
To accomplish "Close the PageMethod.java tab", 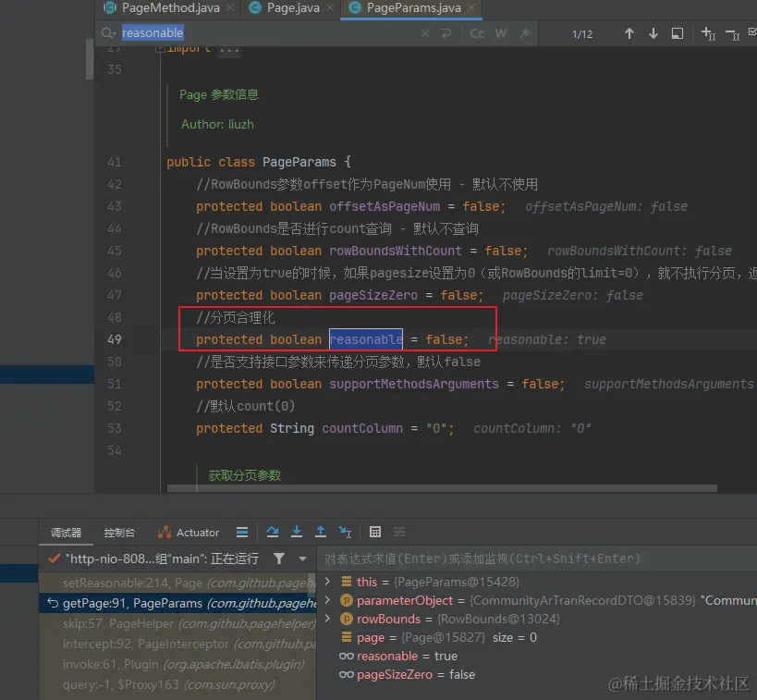I will tap(231, 7).
